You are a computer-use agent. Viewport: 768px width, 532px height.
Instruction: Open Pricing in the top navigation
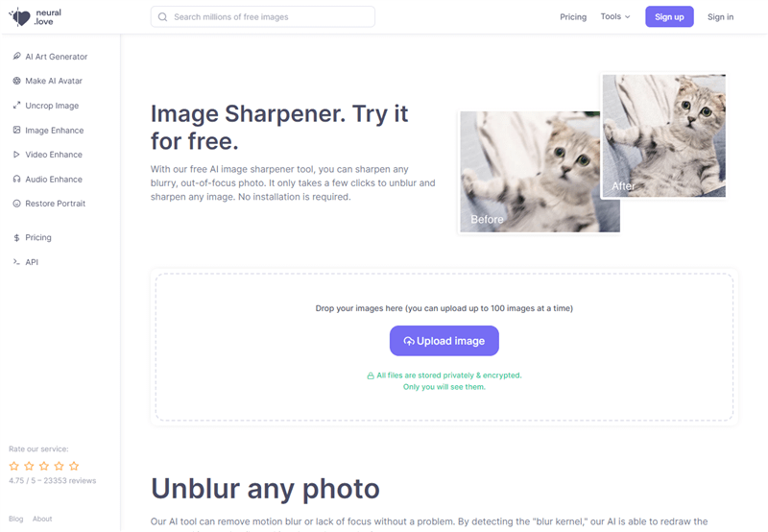(573, 17)
